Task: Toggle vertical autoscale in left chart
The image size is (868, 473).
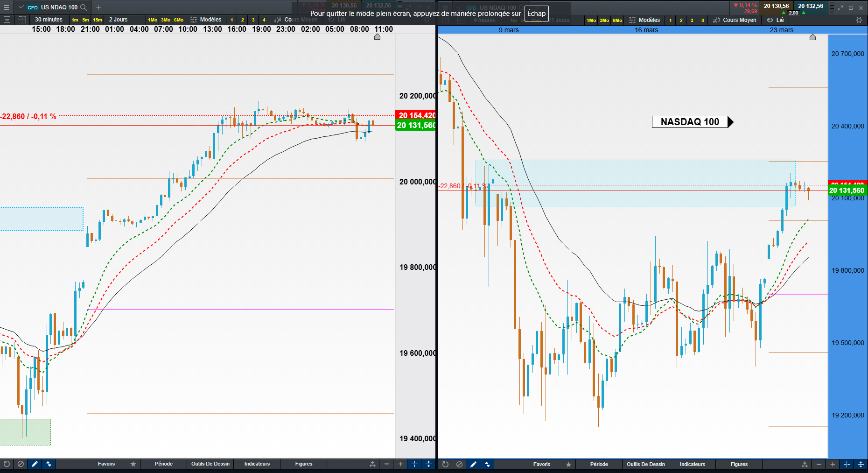Action: click(428, 464)
